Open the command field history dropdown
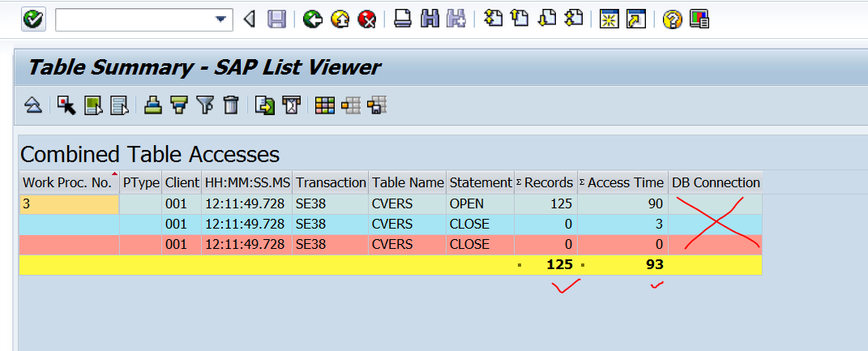The height and width of the screenshot is (351, 868). pyautogui.click(x=221, y=20)
